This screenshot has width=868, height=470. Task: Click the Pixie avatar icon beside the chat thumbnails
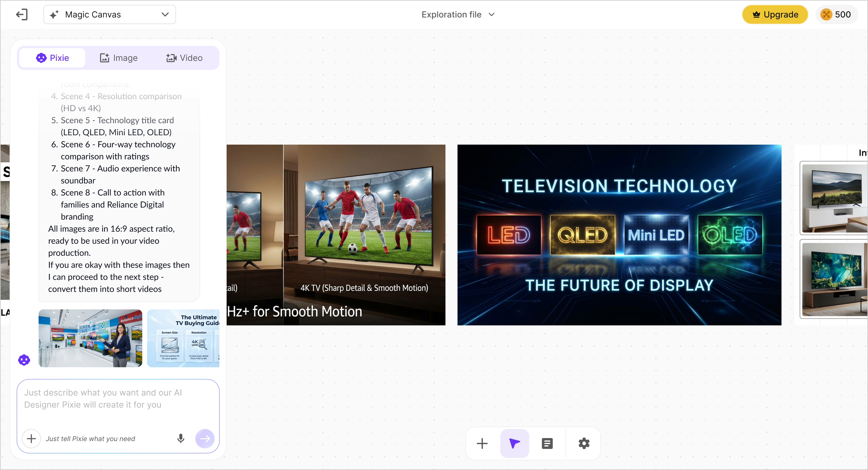click(24, 360)
